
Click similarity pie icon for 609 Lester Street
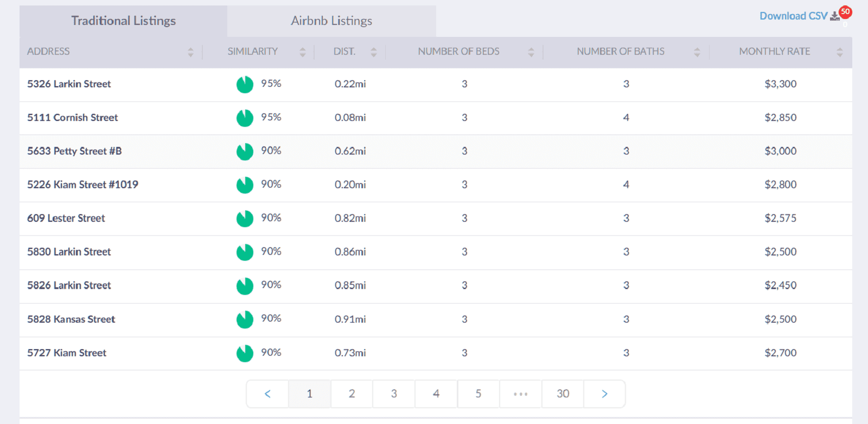(x=245, y=219)
